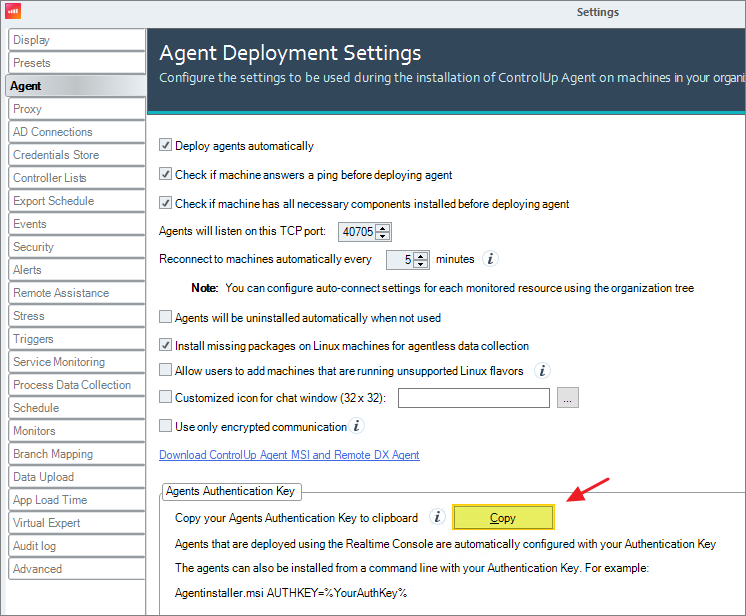Open Download ControlUp Agent MSI link

(289, 455)
